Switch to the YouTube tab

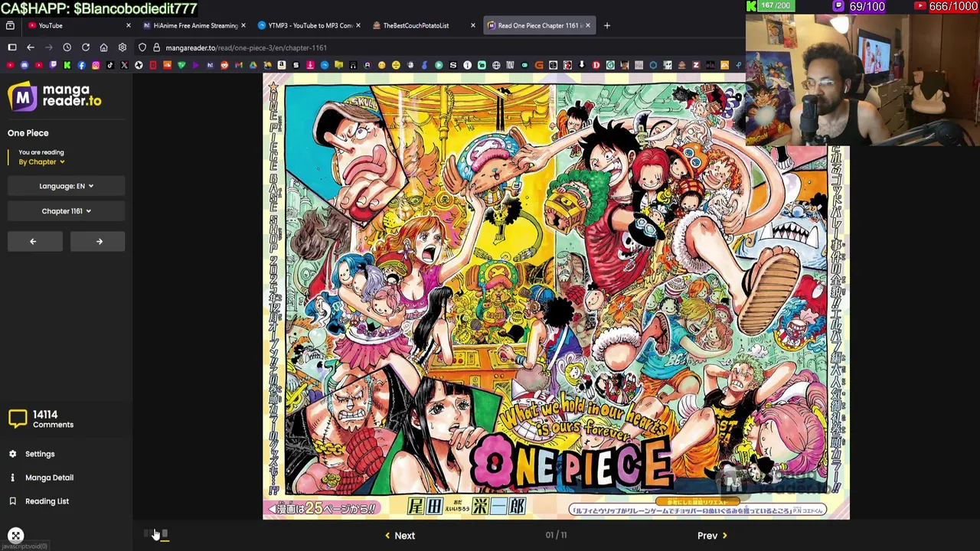pyautogui.click(x=77, y=25)
